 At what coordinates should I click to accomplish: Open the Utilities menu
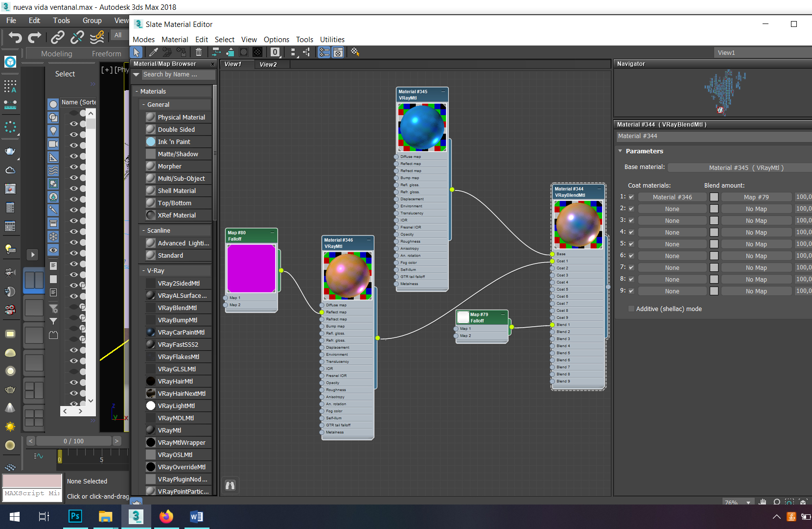tap(332, 40)
